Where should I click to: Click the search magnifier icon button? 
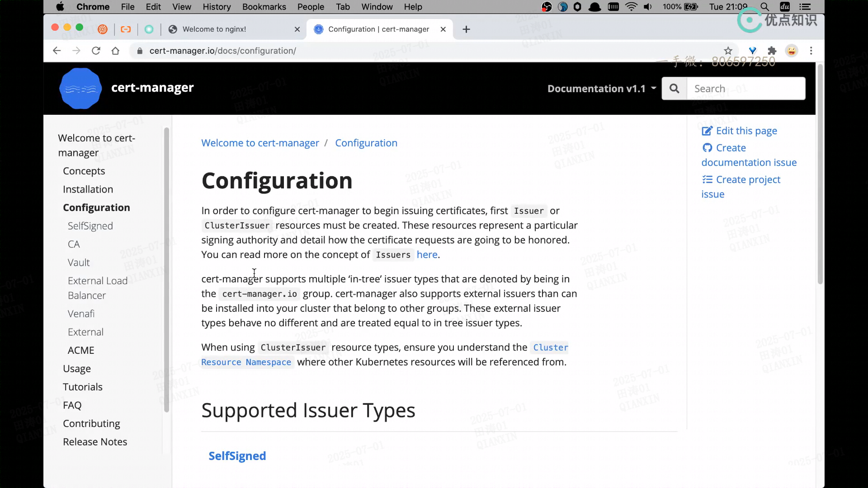pos(674,89)
